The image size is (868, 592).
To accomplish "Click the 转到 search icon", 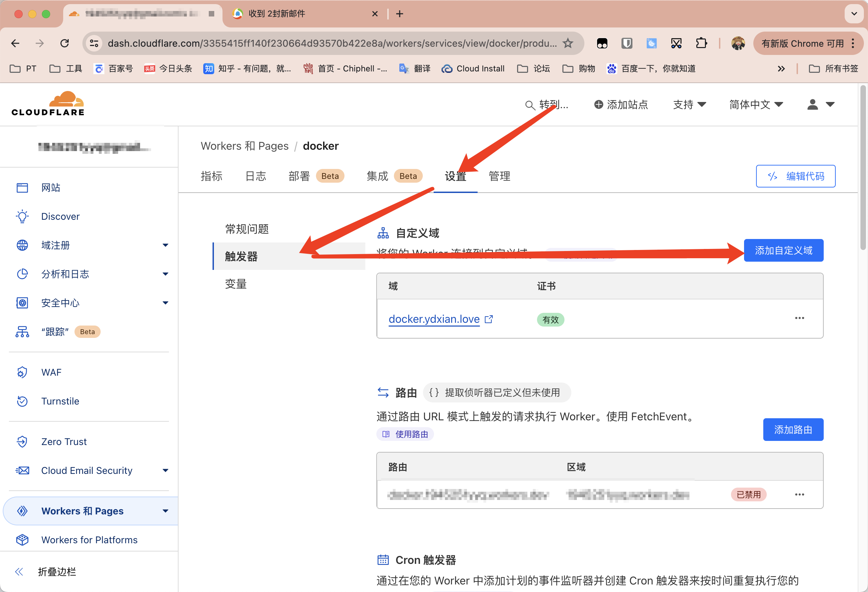I will tap(529, 105).
